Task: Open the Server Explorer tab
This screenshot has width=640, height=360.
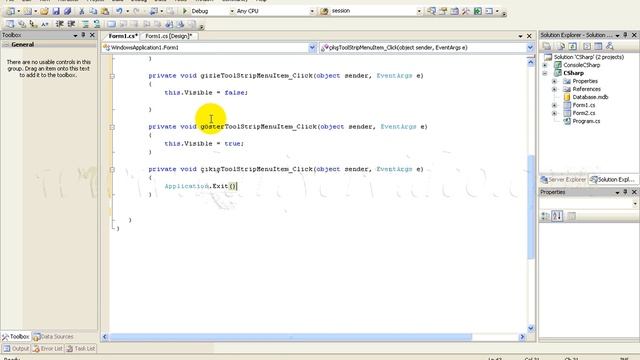Action: 564,180
